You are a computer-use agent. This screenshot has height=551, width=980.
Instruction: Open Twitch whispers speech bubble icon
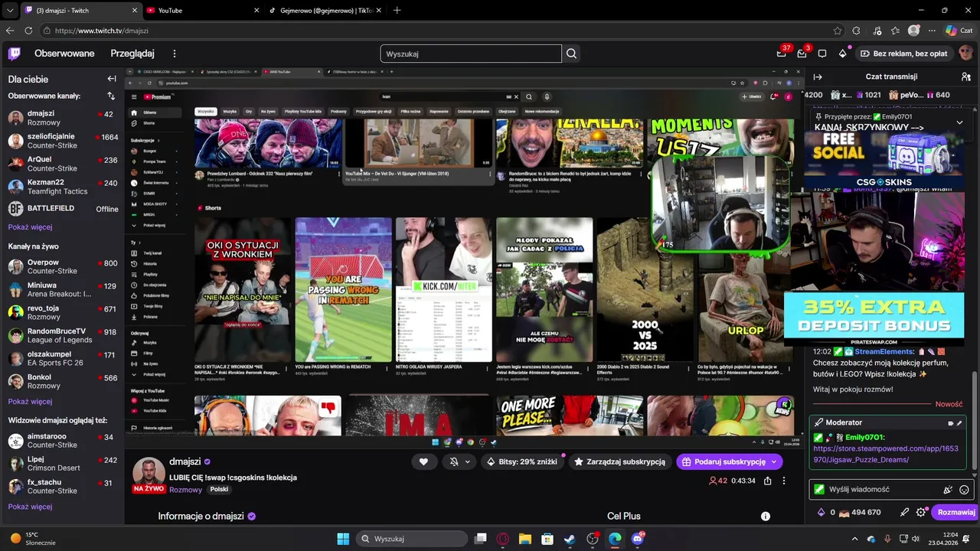[822, 54]
